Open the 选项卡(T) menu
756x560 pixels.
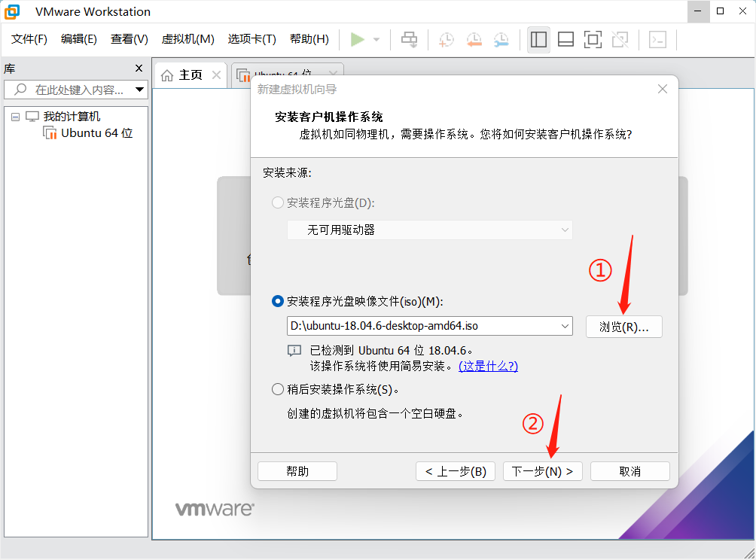click(x=252, y=39)
